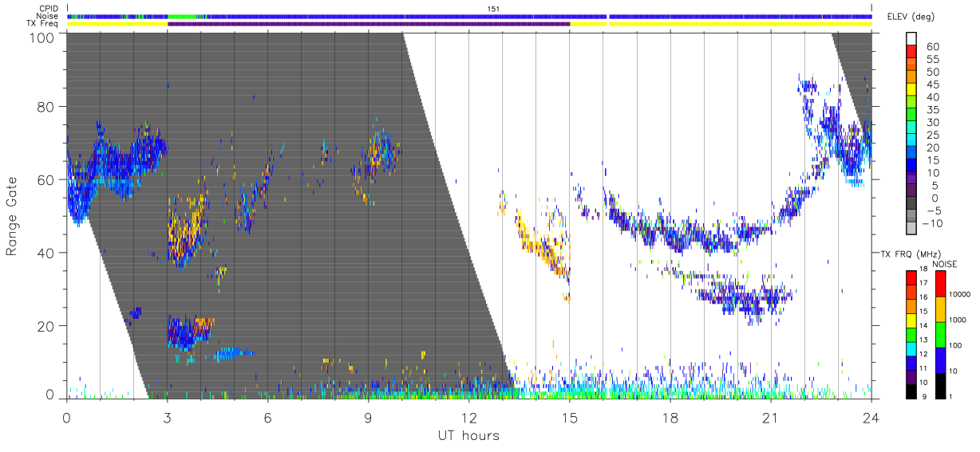Click NOISE legend label "10000"
The image size is (980, 452).
click(x=961, y=294)
